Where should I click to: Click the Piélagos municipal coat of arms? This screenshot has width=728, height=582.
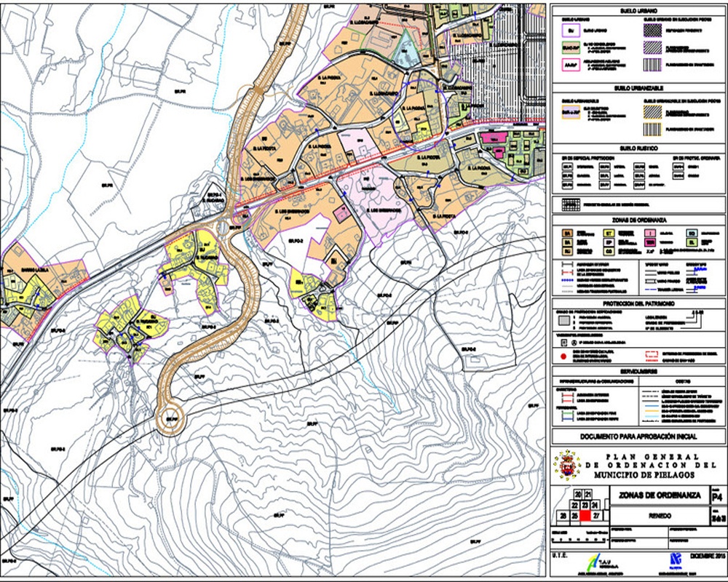pyautogui.click(x=567, y=465)
